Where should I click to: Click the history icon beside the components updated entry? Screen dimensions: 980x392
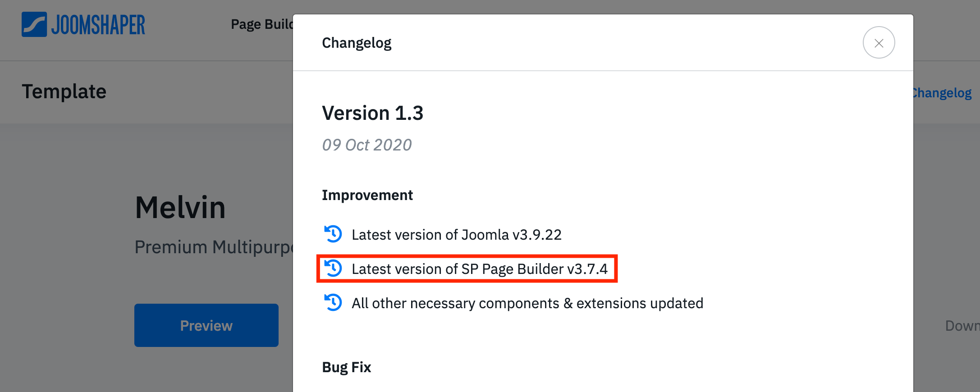[333, 303]
